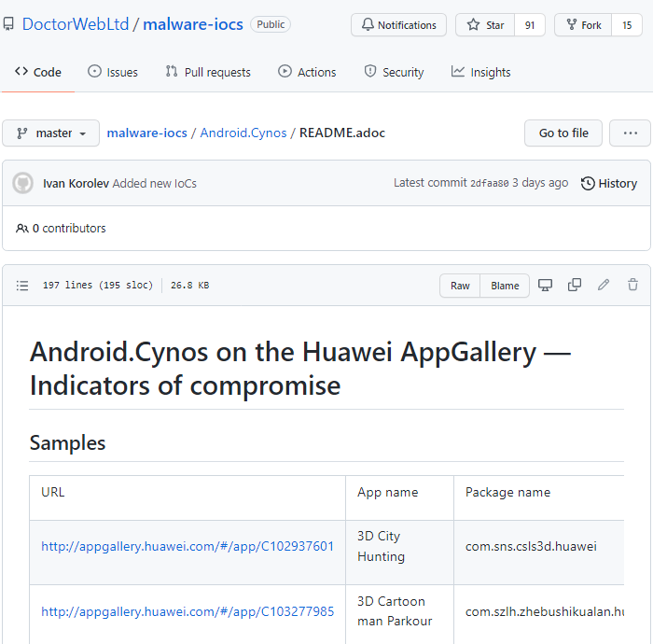
Task: Star this repository
Action: click(x=487, y=25)
